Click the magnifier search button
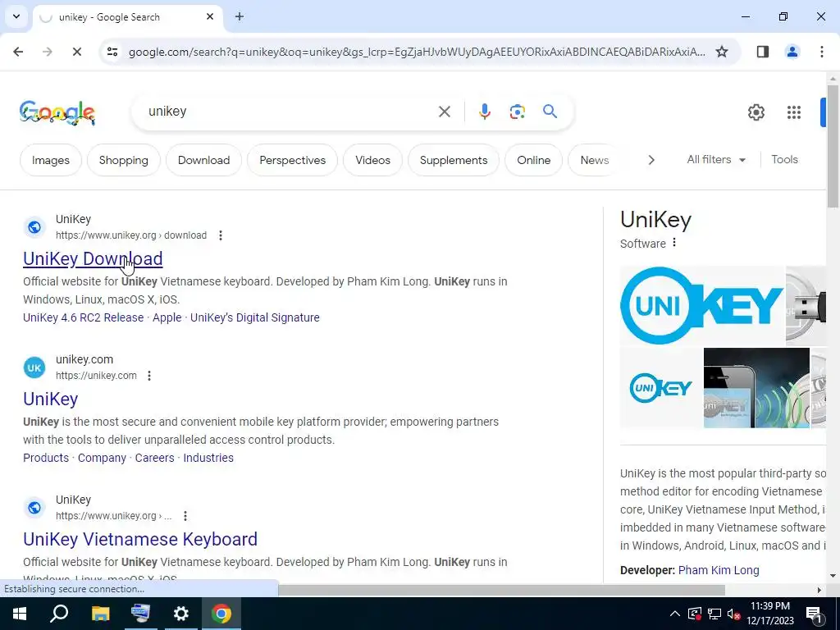This screenshot has height=630, width=840. click(x=550, y=112)
